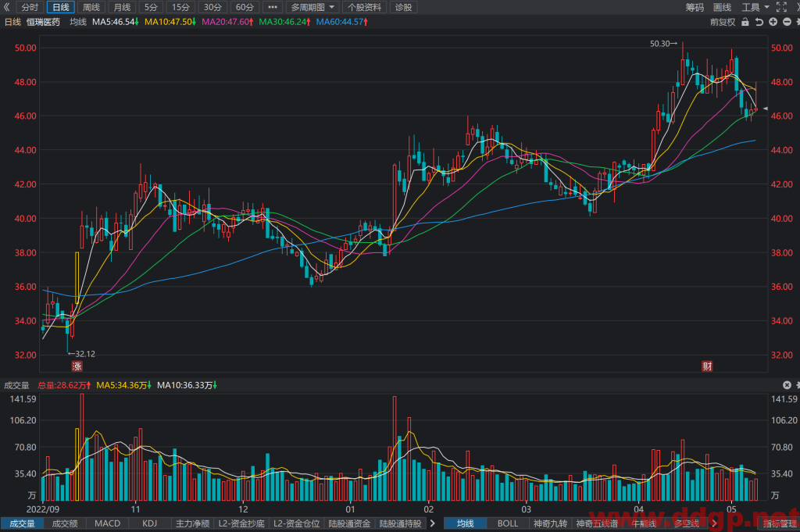
Task: Click the volume MA10:36.33万 value
Action: 187,385
